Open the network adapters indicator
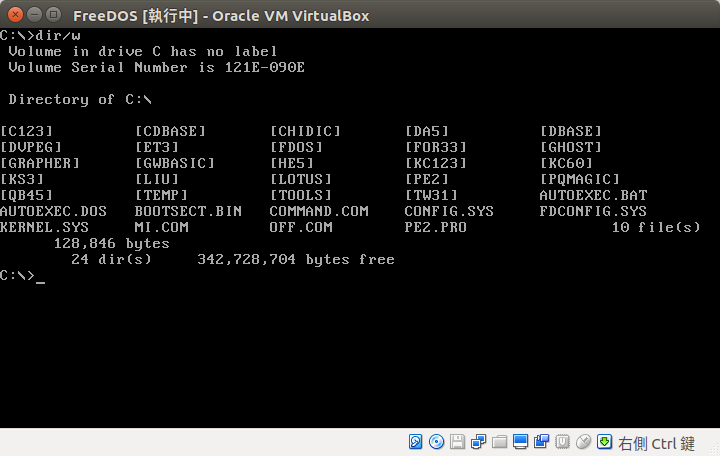Viewport: 720px width, 456px height. coord(478,442)
